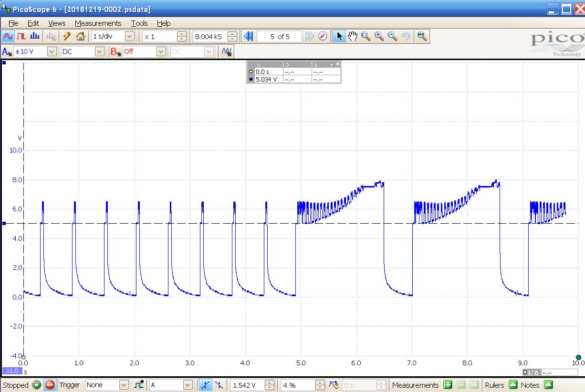The width and height of the screenshot is (585, 392).
Task: Open Channel A ±10 V range dropdown
Action: pos(52,52)
